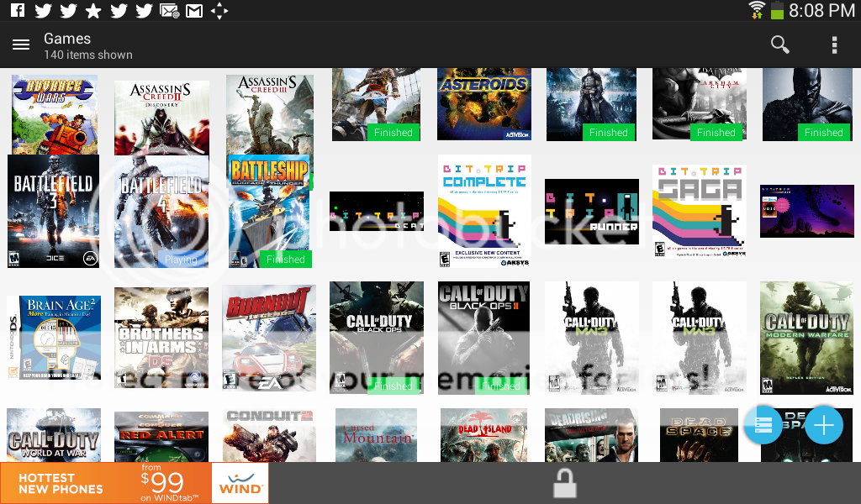Check the Wi-Fi signal icon

click(x=757, y=10)
